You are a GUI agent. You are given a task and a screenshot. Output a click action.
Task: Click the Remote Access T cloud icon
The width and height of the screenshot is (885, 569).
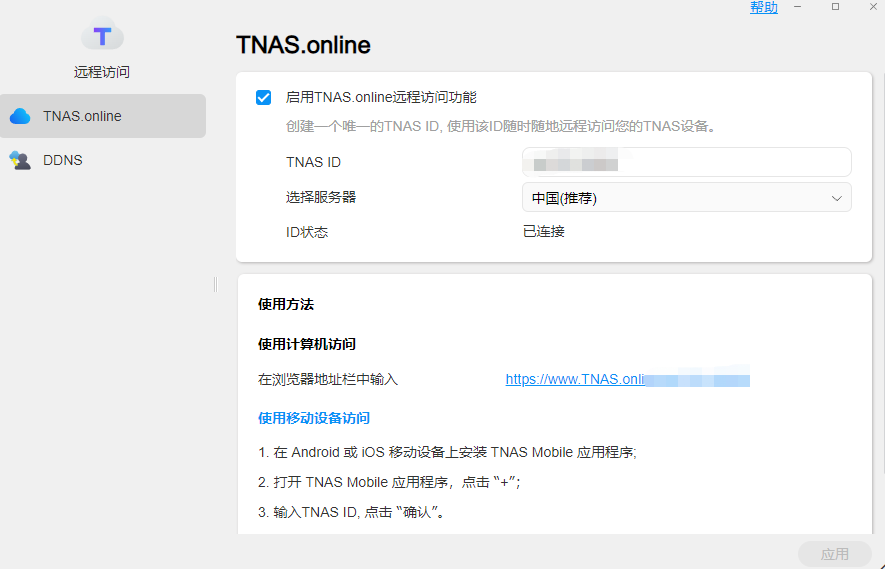(x=102, y=35)
